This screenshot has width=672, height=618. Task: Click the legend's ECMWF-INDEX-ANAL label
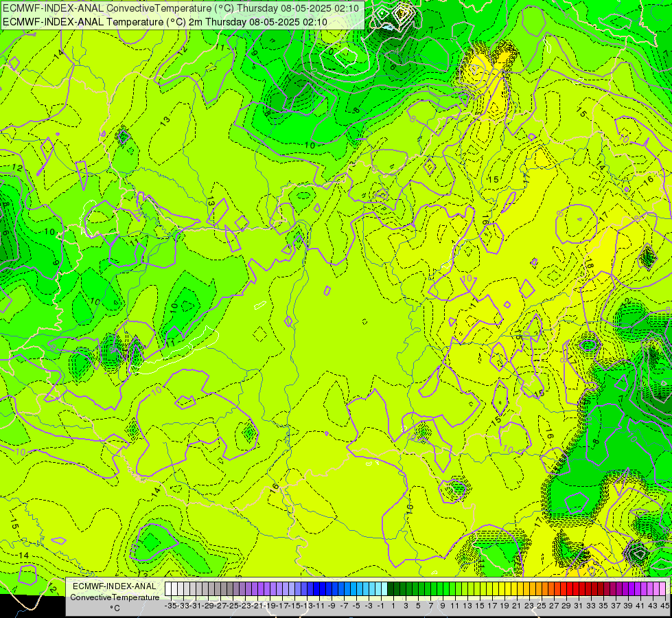coord(115,586)
